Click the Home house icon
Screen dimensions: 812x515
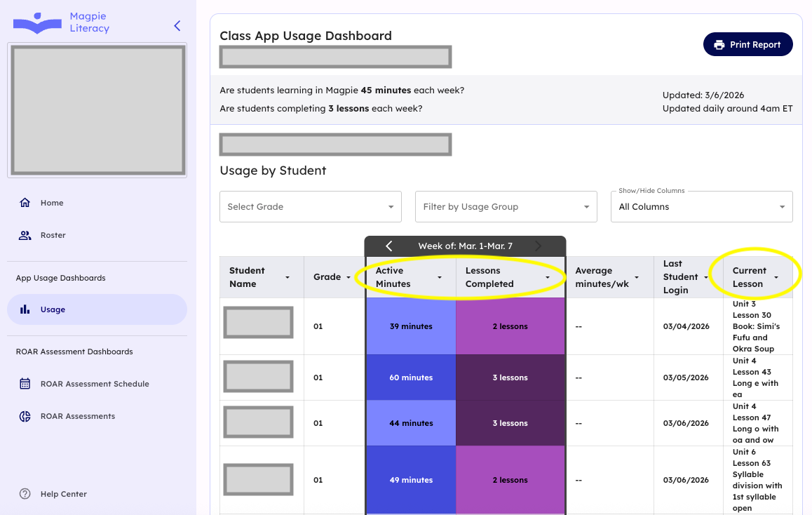pyautogui.click(x=25, y=203)
